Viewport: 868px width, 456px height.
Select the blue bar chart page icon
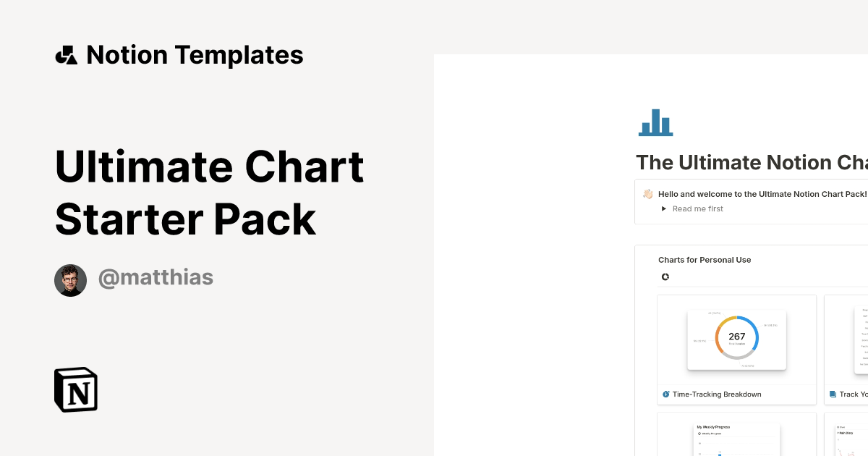(655, 123)
